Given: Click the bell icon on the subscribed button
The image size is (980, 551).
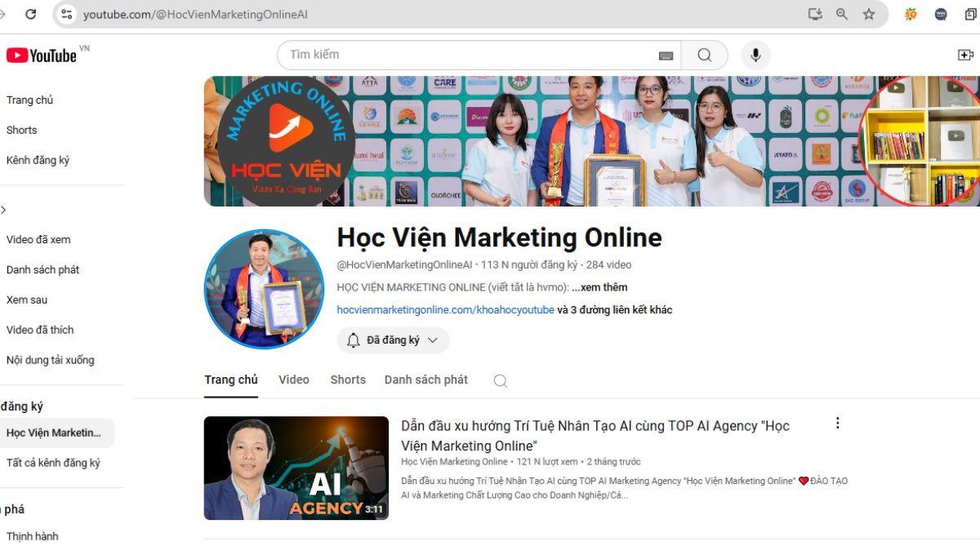Looking at the screenshot, I should tap(353, 340).
